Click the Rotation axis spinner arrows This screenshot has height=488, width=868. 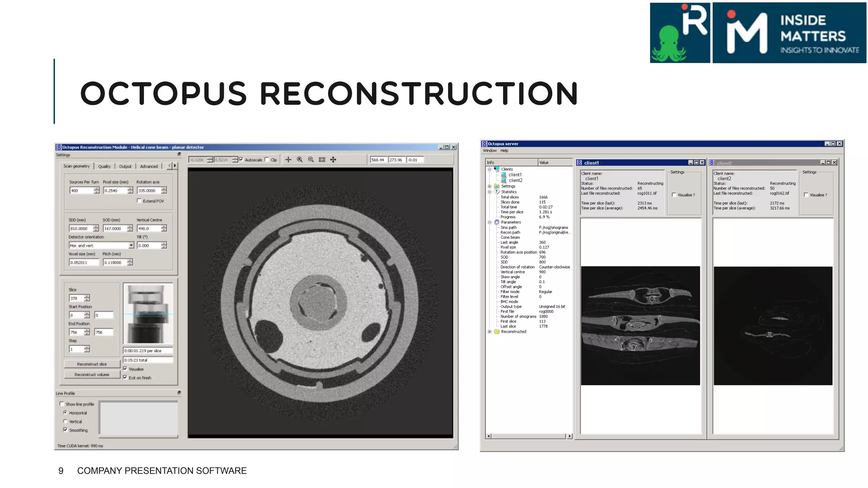(164, 190)
